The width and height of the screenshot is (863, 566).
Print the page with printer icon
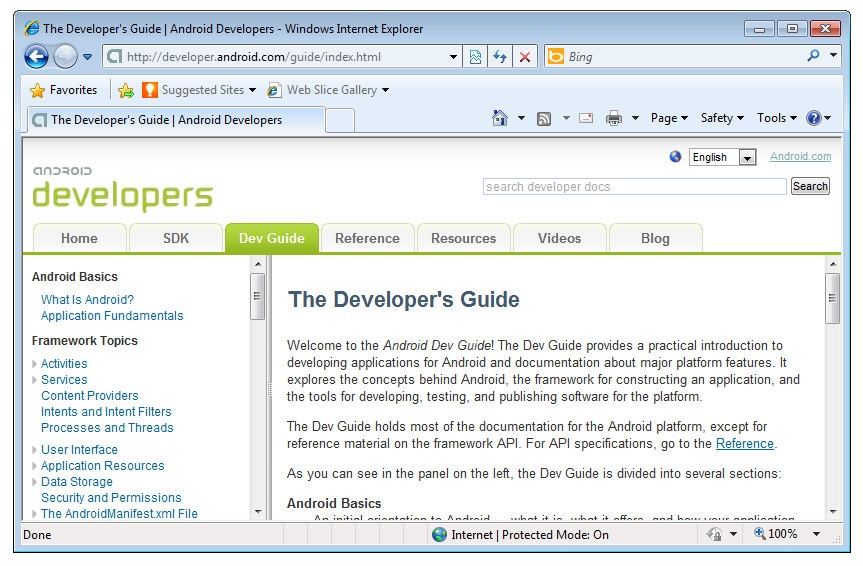(614, 118)
